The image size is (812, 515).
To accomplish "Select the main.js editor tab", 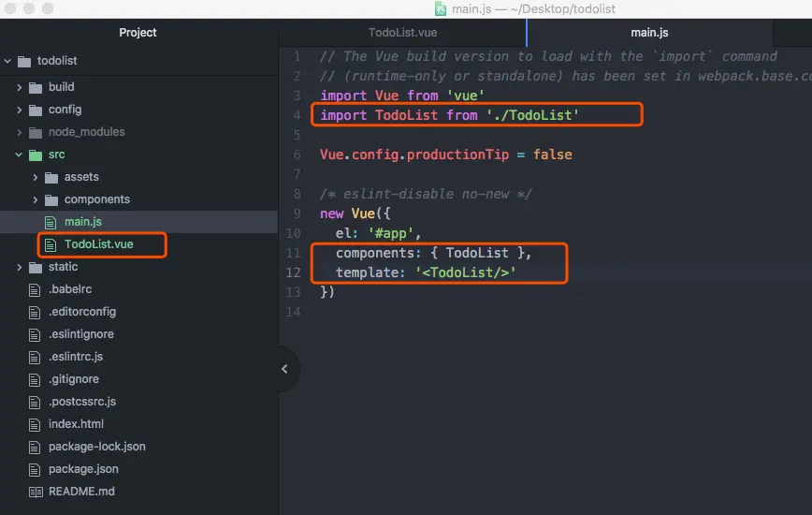I will tap(649, 33).
